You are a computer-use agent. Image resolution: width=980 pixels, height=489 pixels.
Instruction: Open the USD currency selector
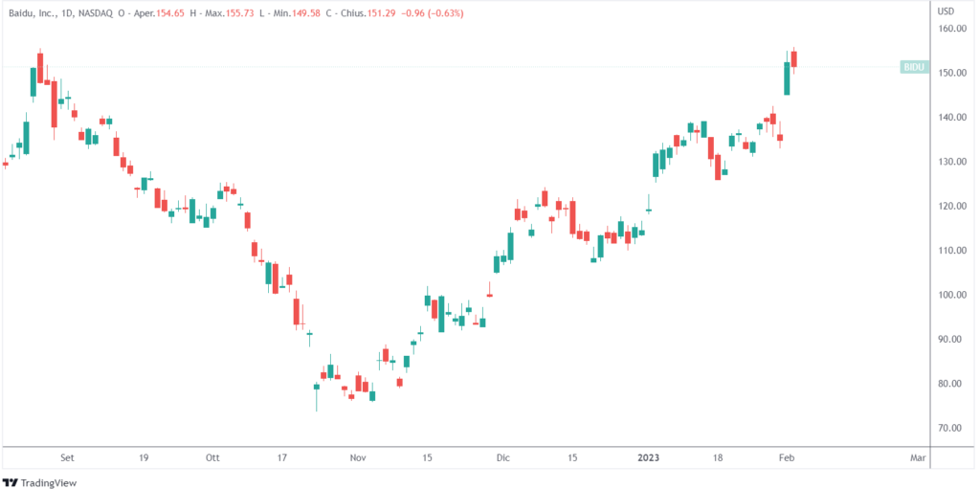coord(947,11)
